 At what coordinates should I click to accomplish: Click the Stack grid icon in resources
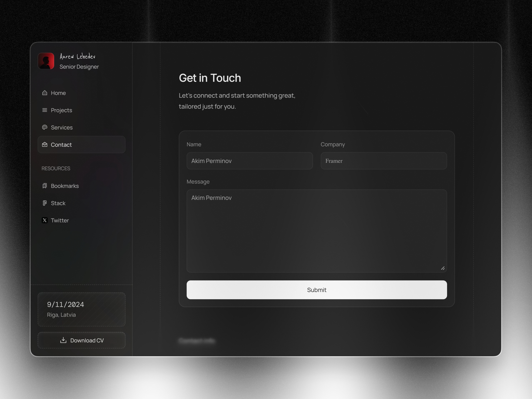pyautogui.click(x=44, y=203)
